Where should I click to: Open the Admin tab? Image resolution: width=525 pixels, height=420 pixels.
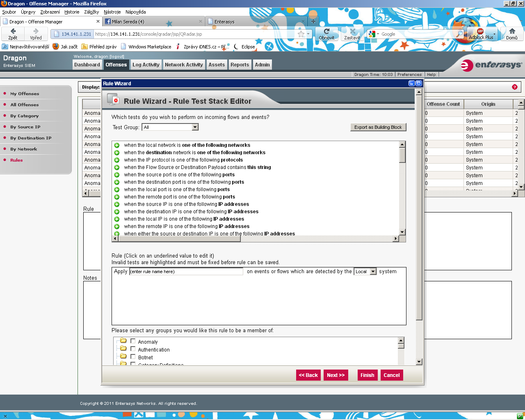coord(262,65)
